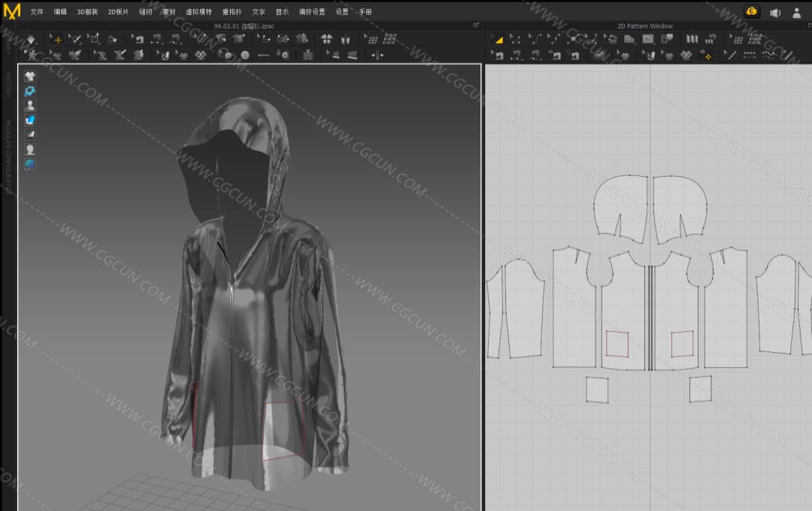Click the speaker announcement icon at top right
Image resolution: width=812 pixels, height=511 pixels.
775,12
